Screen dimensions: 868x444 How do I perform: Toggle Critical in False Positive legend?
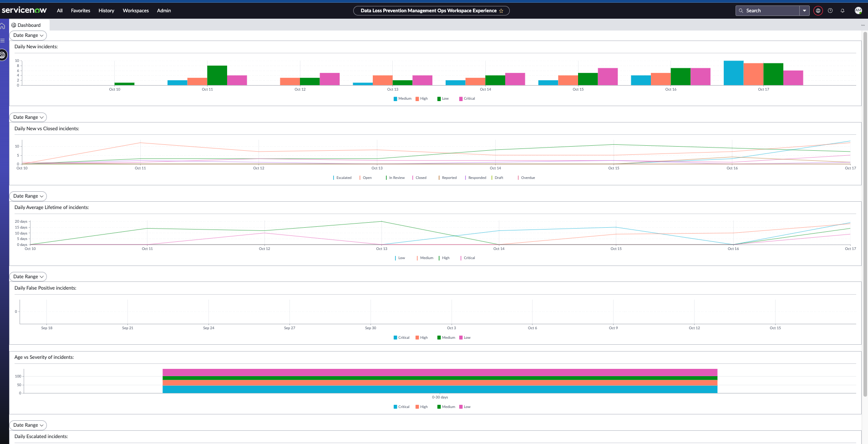coord(401,337)
